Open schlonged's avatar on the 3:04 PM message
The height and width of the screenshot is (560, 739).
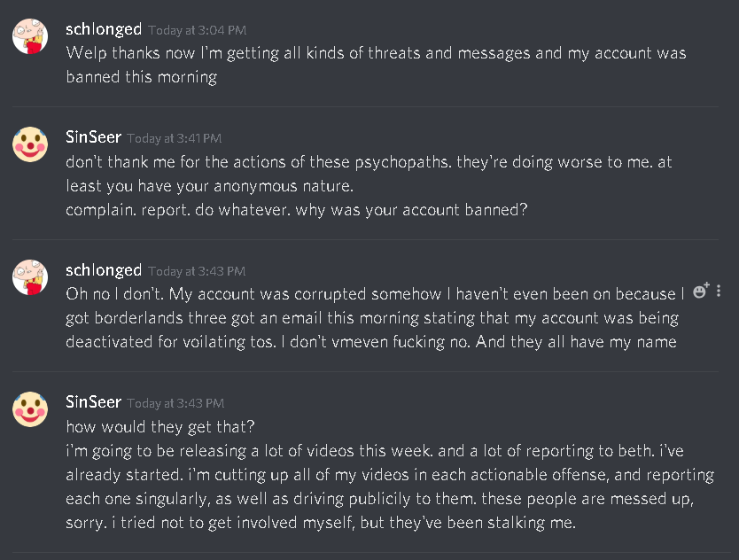click(x=30, y=36)
